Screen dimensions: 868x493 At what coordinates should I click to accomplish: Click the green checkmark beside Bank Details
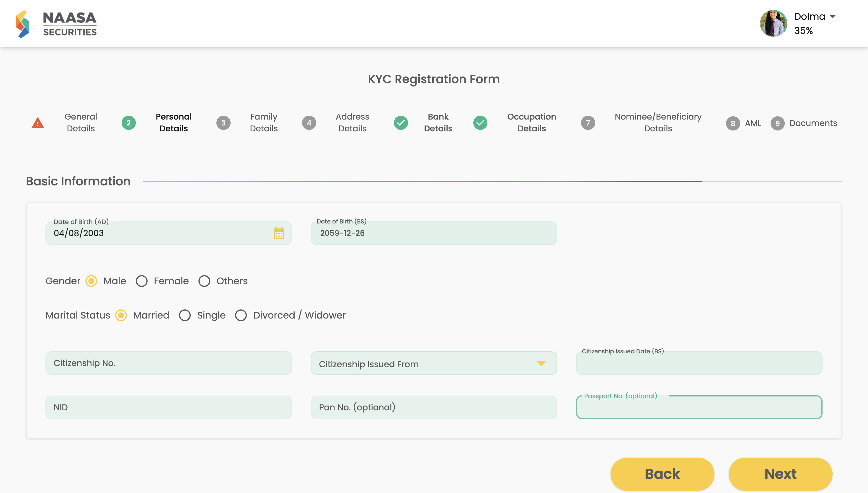tap(401, 123)
